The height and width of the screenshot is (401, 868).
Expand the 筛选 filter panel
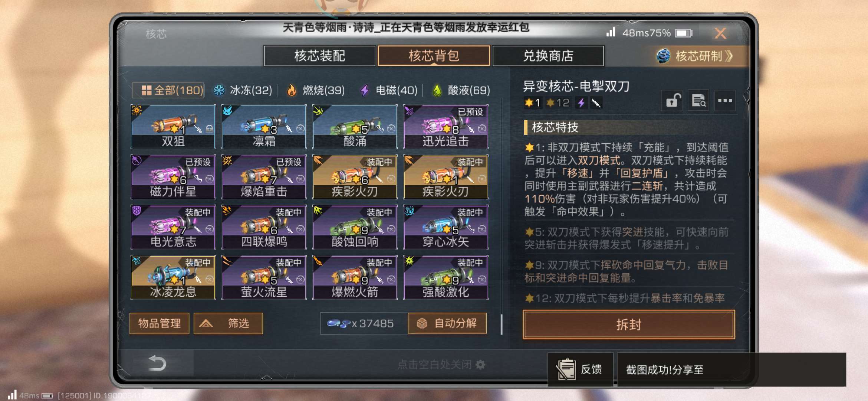[x=228, y=323]
